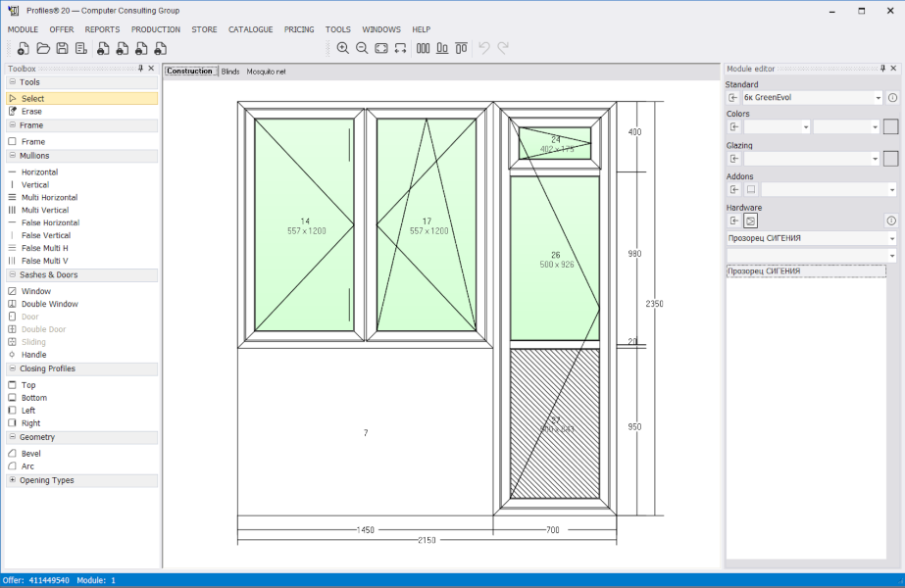This screenshot has height=588, width=905.
Task: Show Standard info with the i button
Action: pos(892,98)
